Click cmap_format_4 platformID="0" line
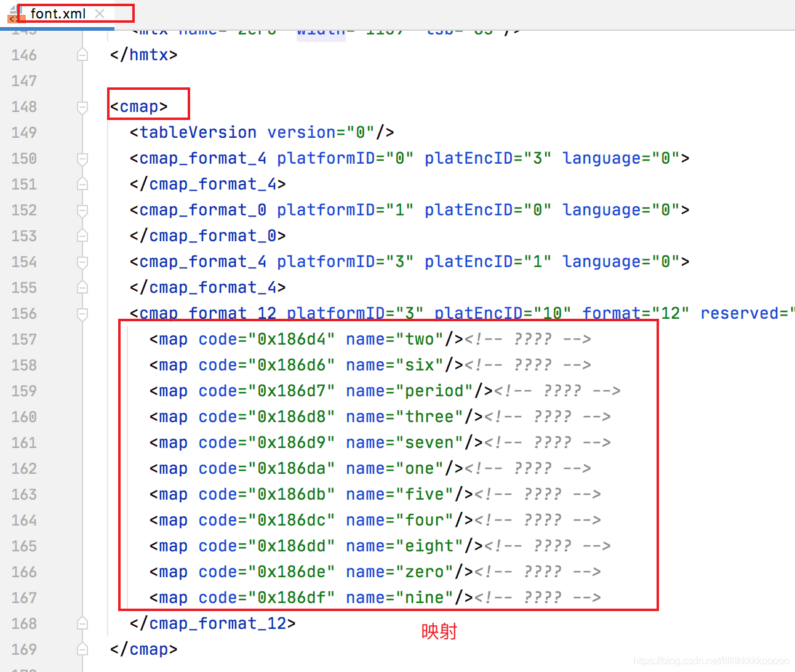The image size is (795, 672). coord(410,158)
